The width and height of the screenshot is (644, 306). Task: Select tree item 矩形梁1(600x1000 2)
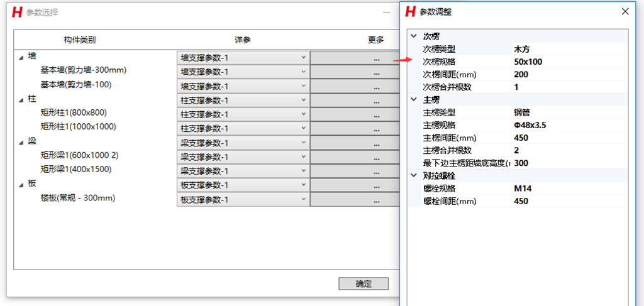click(x=80, y=155)
